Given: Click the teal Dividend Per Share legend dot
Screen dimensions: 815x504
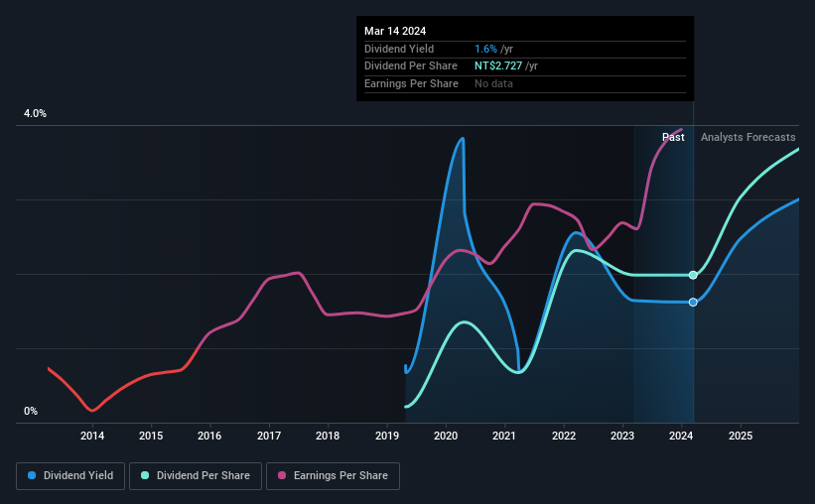Looking at the screenshot, I should (x=145, y=475).
